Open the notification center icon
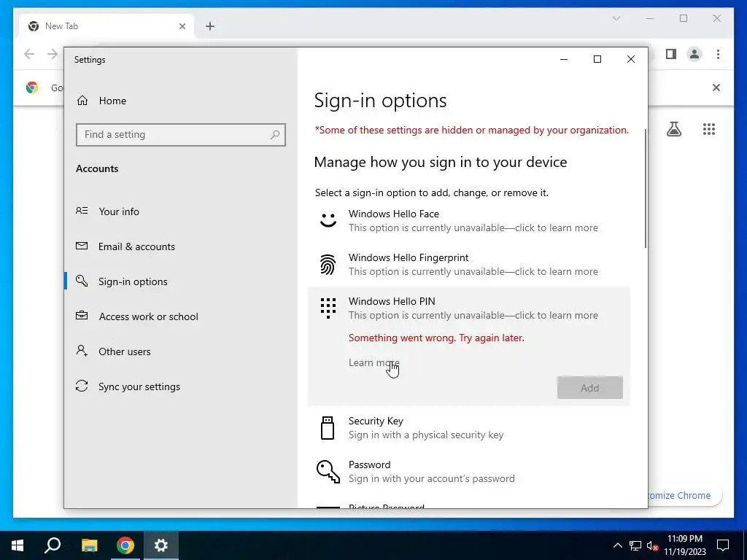Image resolution: width=747 pixels, height=560 pixels. click(723, 545)
